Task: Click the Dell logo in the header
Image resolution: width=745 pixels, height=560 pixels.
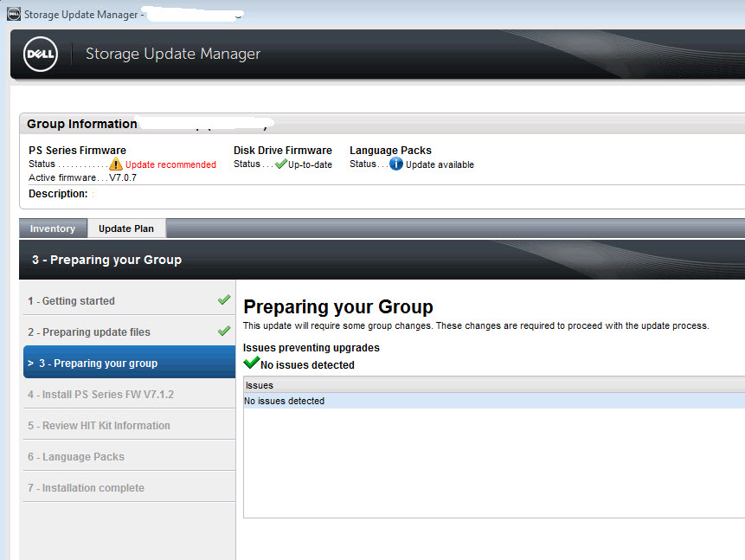Action: (x=41, y=55)
